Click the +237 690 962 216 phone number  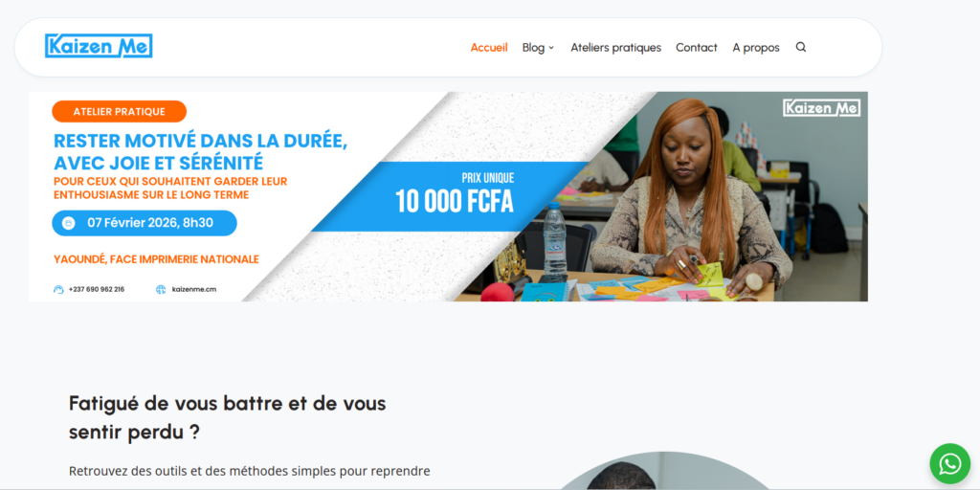pos(97,289)
